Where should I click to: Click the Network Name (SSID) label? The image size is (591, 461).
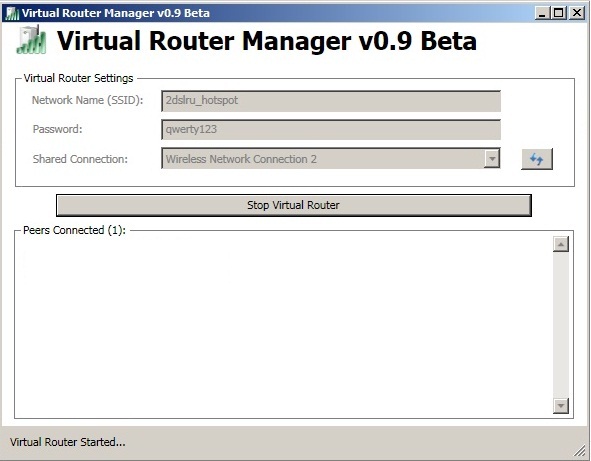click(87, 100)
